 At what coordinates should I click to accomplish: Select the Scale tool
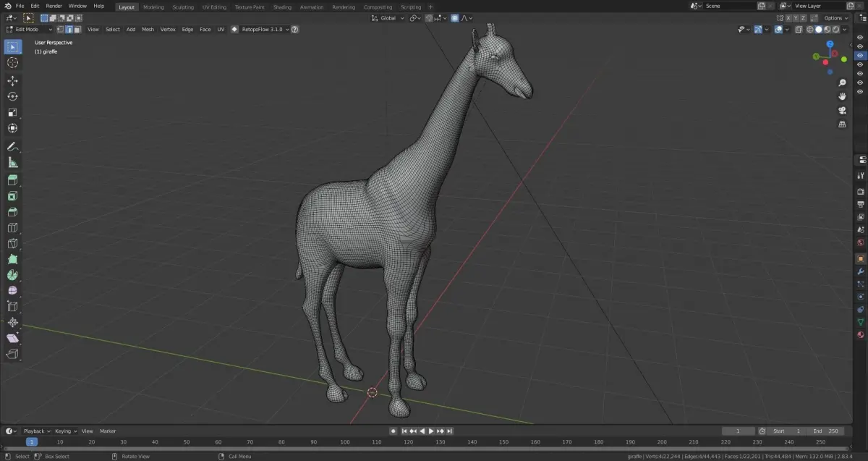[12, 112]
